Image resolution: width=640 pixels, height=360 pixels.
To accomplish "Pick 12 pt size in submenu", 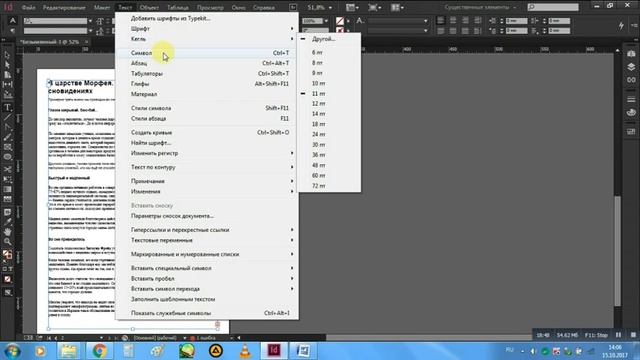I will click(x=329, y=104).
